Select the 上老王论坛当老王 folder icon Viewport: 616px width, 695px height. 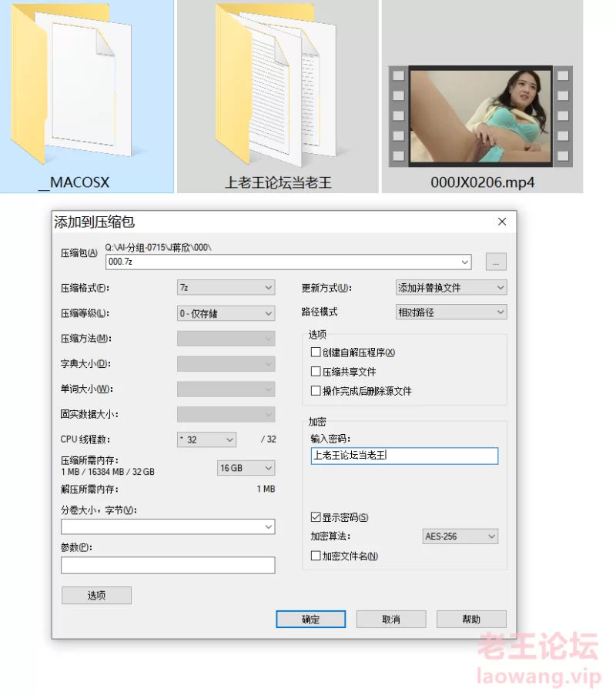coord(276,84)
